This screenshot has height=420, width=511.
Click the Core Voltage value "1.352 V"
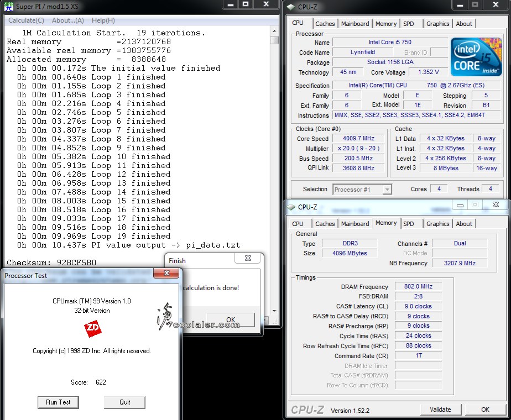[x=428, y=72]
